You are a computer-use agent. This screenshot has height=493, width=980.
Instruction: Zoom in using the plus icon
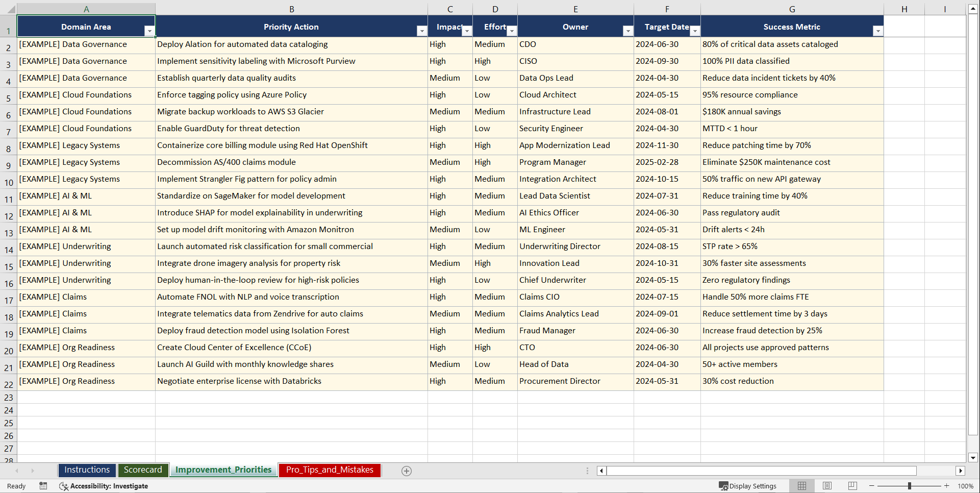click(947, 486)
